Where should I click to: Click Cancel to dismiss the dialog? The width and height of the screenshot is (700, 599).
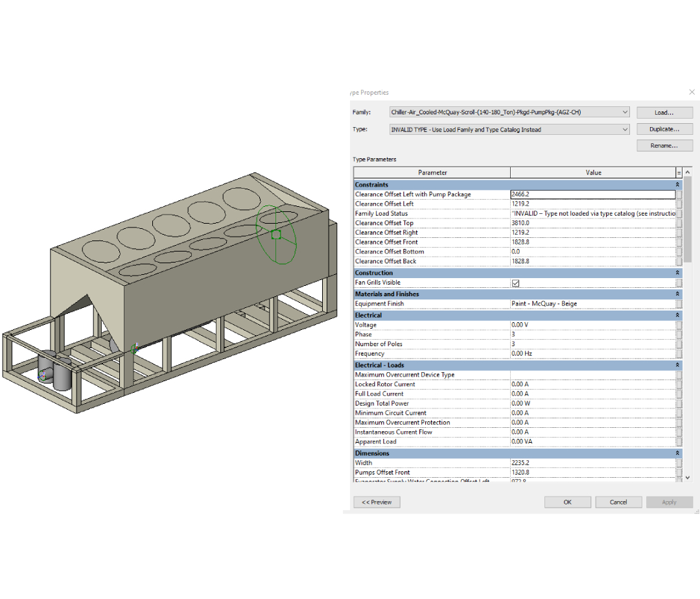click(618, 502)
